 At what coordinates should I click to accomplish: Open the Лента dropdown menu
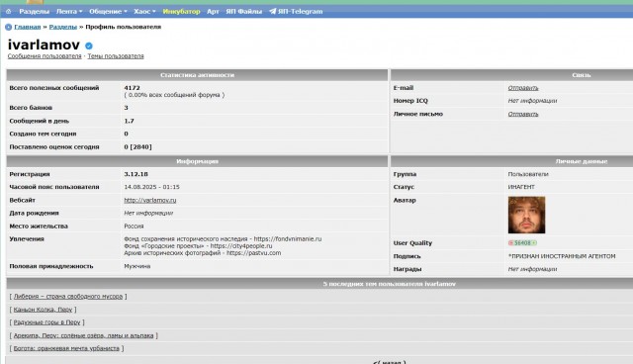point(69,11)
